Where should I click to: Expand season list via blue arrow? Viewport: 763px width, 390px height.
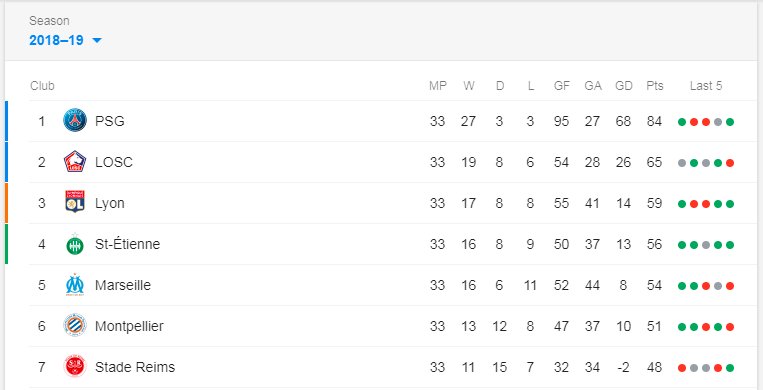[97, 40]
